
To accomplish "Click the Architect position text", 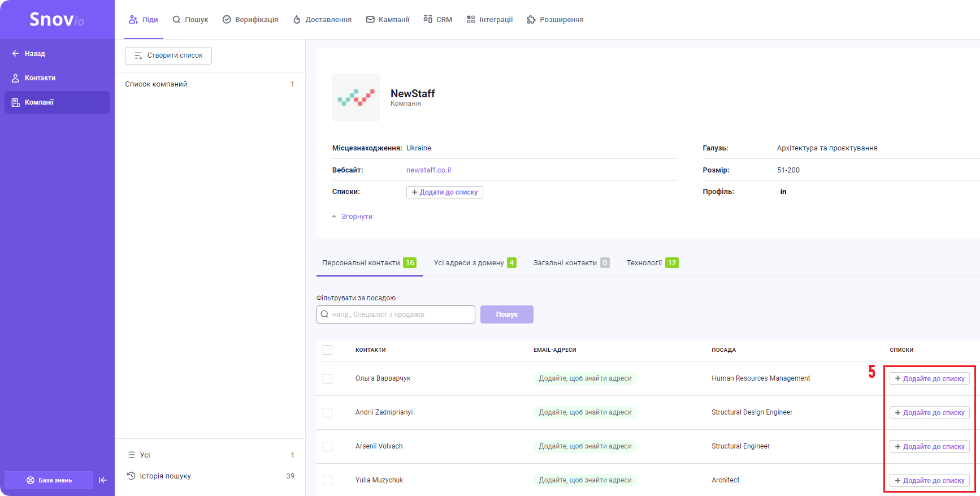I will click(x=725, y=480).
